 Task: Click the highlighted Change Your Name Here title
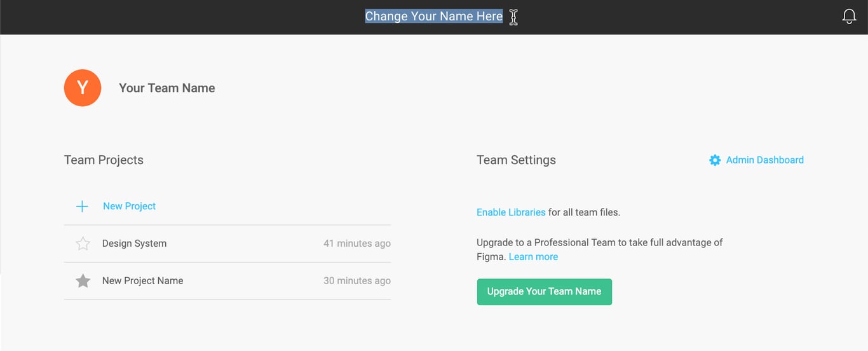point(433,17)
